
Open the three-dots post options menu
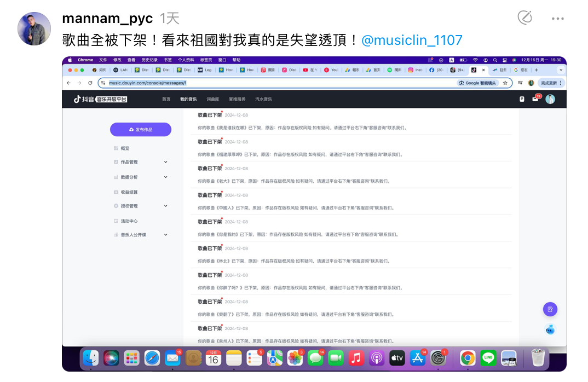557,19
